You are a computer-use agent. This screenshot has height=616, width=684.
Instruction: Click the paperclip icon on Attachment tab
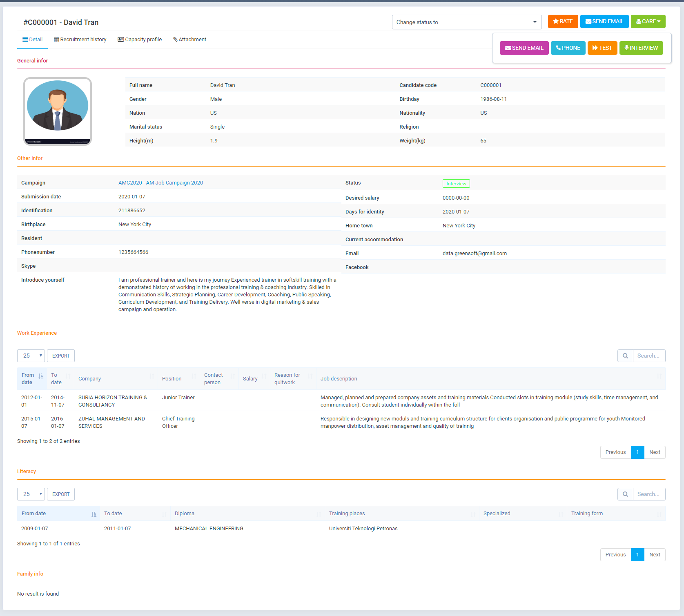[x=176, y=39]
